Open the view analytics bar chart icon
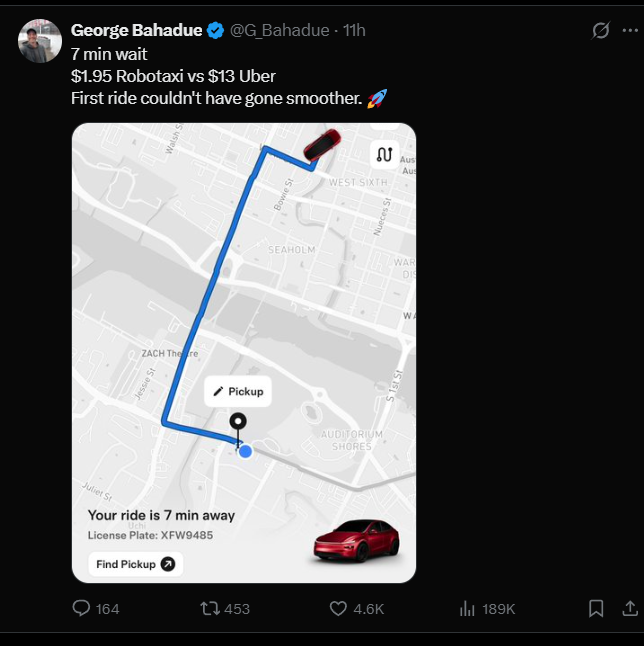The height and width of the screenshot is (646, 644). coord(467,608)
